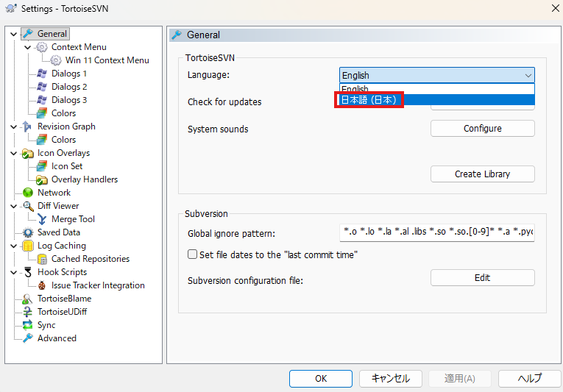Click the Icon Overlays folder icon
The width and height of the screenshot is (563, 392).
click(28, 153)
